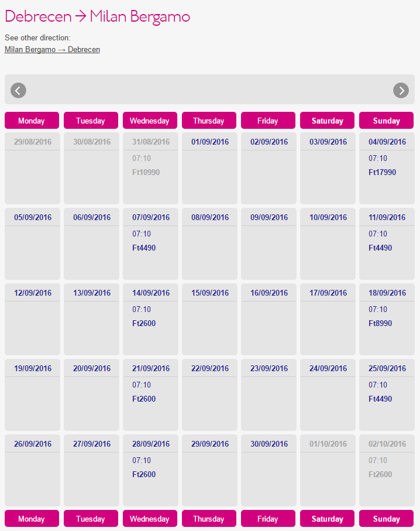This screenshot has width=420, height=531.
Task: Click the top Tuesday header button
Action: click(91, 121)
